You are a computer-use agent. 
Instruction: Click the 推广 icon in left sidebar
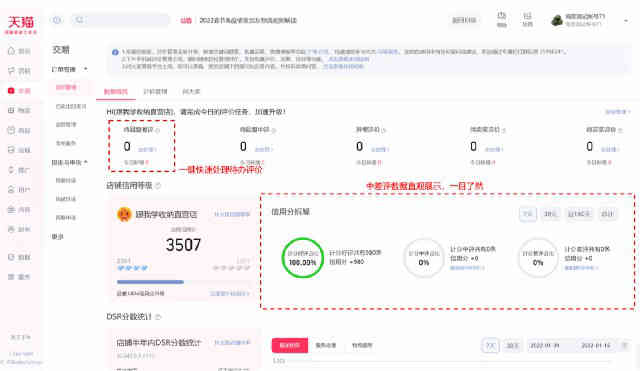[11, 170]
